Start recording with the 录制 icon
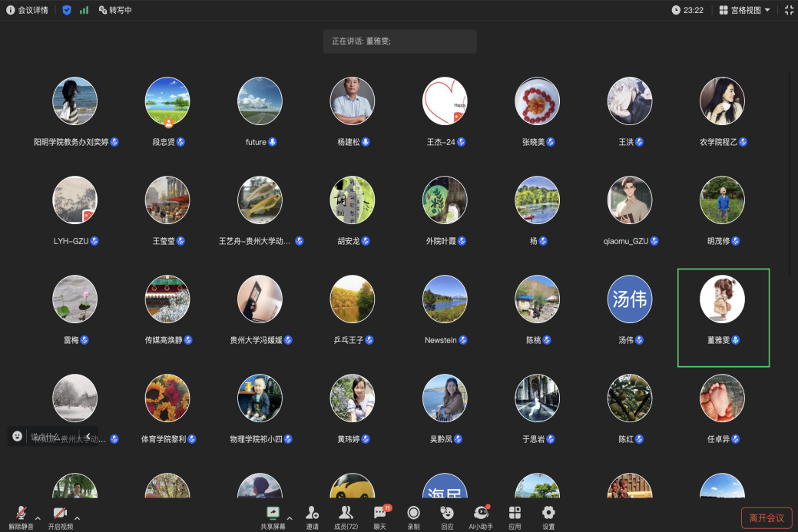This screenshot has height=532, width=798. point(413,514)
